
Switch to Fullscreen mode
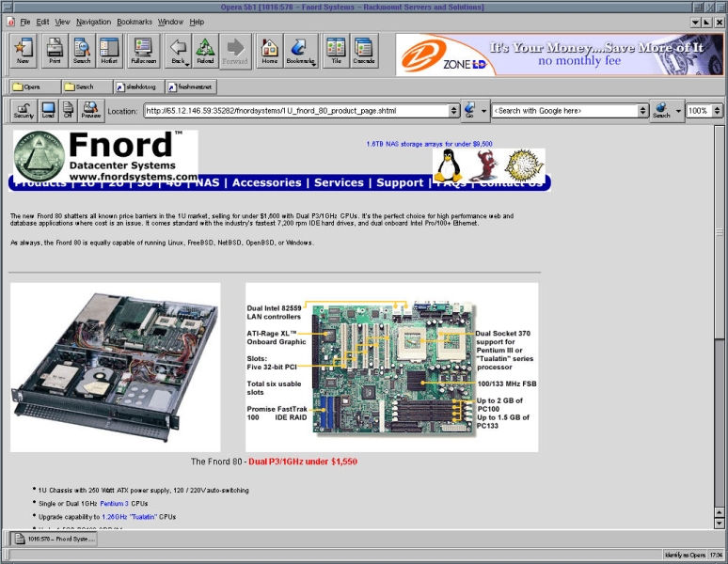[144, 51]
